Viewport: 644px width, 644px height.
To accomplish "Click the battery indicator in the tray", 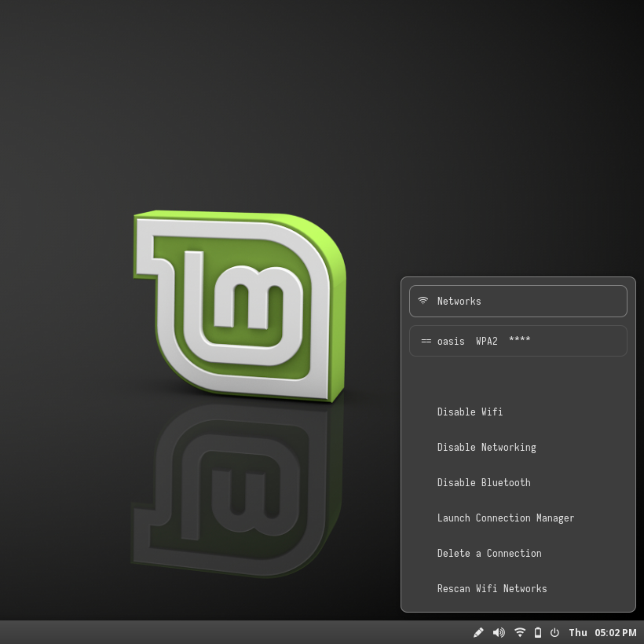I will [x=538, y=632].
